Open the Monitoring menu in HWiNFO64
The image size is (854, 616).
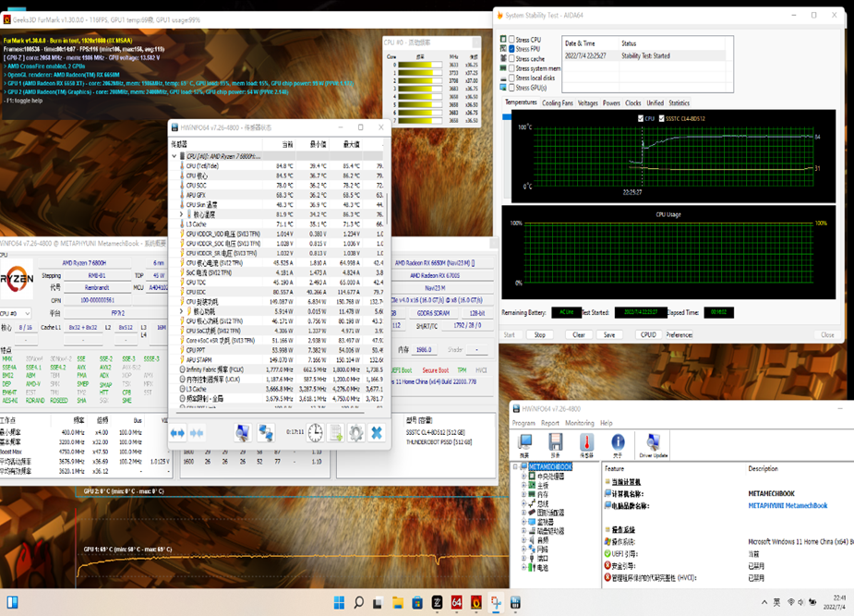click(580, 423)
